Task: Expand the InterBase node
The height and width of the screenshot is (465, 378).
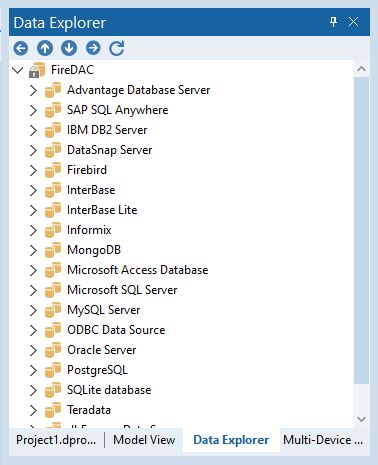Action: (33, 190)
